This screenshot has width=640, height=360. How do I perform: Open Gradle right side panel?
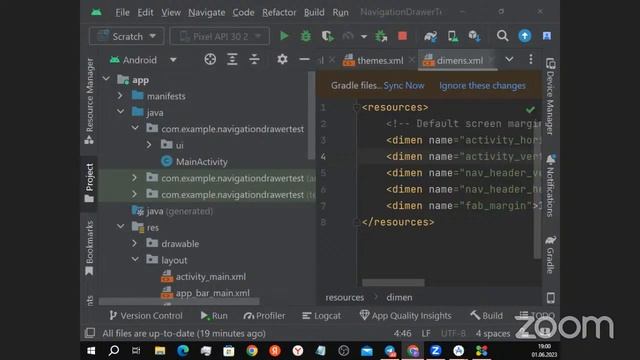[550, 255]
